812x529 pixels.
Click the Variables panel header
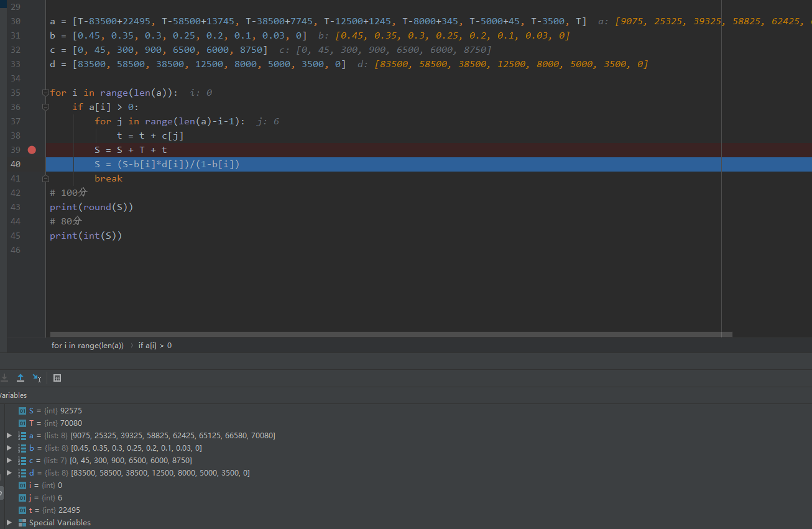[13, 395]
